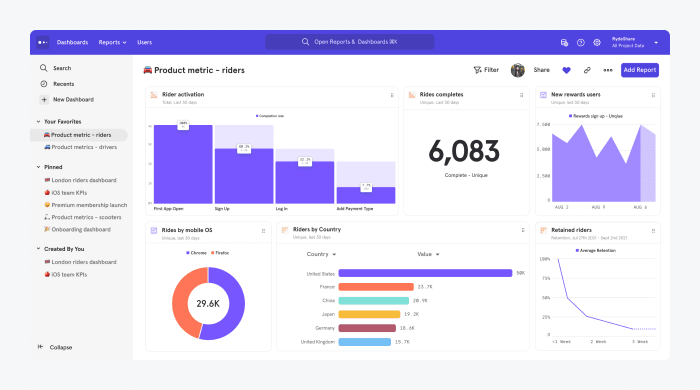Click the United States bar
The image size is (700, 390).
tap(425, 273)
